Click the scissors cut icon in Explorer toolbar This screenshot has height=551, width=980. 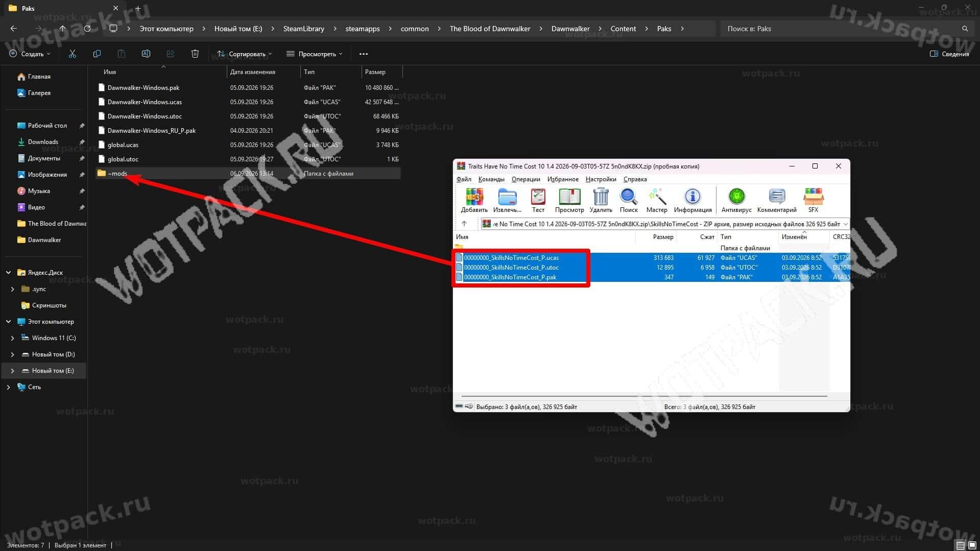point(72,54)
